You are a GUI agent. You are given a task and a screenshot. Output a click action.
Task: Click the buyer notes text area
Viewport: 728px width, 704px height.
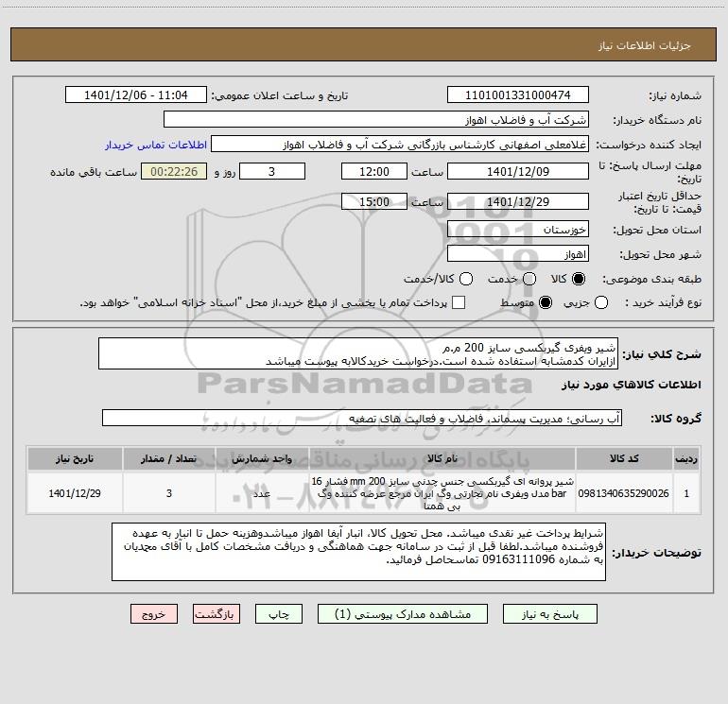click(x=358, y=552)
